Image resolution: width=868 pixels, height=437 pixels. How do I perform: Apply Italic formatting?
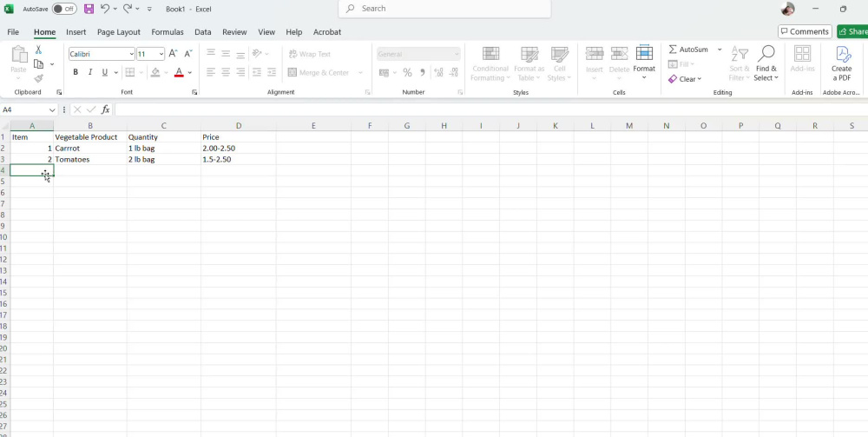(90, 72)
